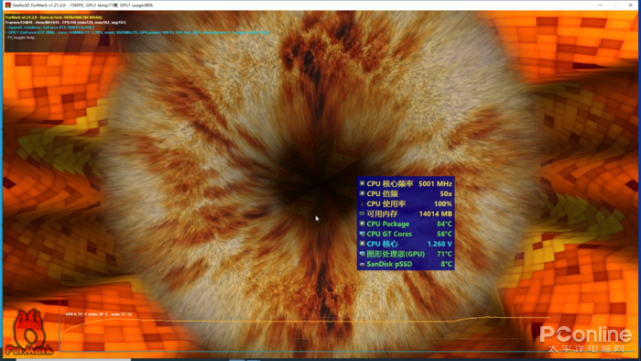This screenshot has width=641, height=361.
Task: Click the 图形处理器(GPU) sensor icon
Action: click(362, 254)
